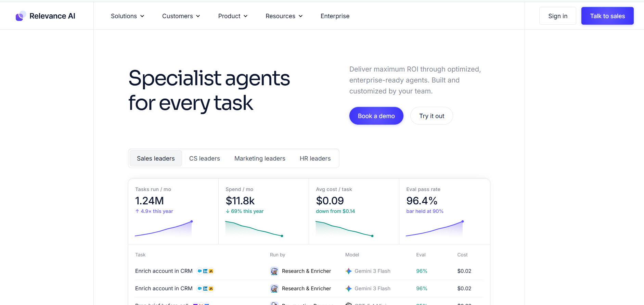Click the "bar held at 90%" text
Viewport: 644px width, 305px height.
click(425, 211)
